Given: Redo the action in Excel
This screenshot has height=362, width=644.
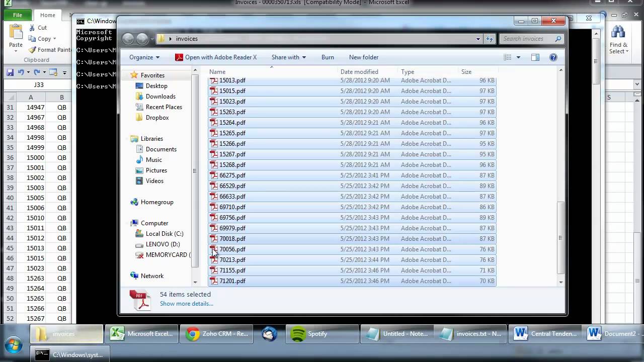Looking at the screenshot, I should pos(37,72).
